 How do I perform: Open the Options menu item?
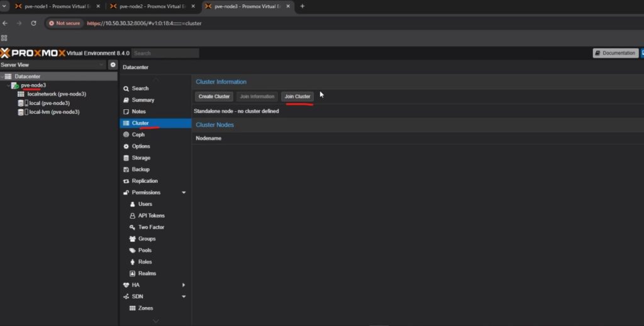(155, 146)
